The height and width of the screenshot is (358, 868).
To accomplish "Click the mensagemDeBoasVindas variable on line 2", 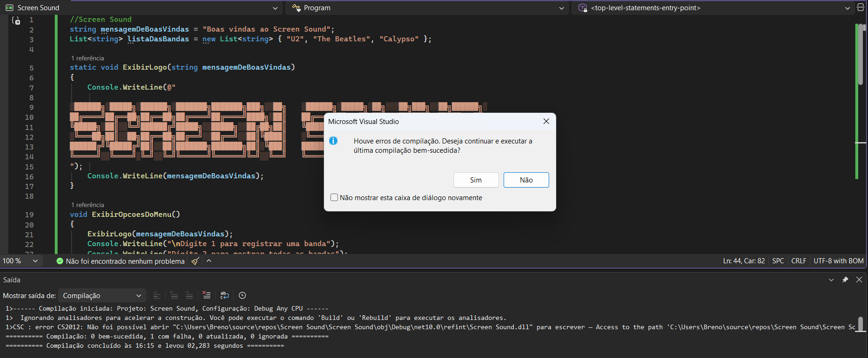I will (145, 29).
